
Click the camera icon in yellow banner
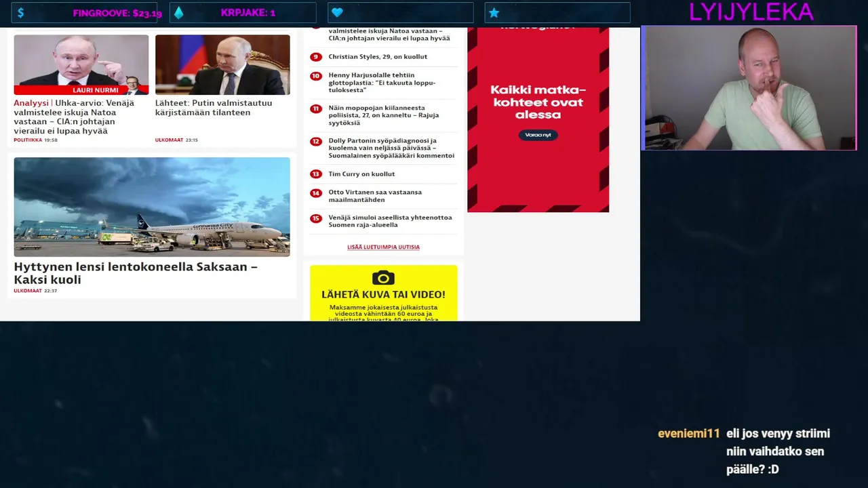pyautogui.click(x=383, y=278)
